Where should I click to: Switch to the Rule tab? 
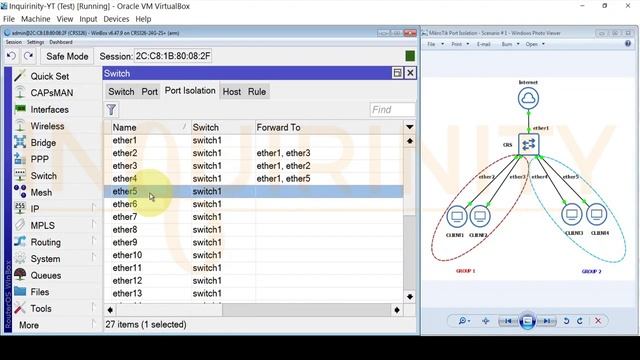coord(257,92)
